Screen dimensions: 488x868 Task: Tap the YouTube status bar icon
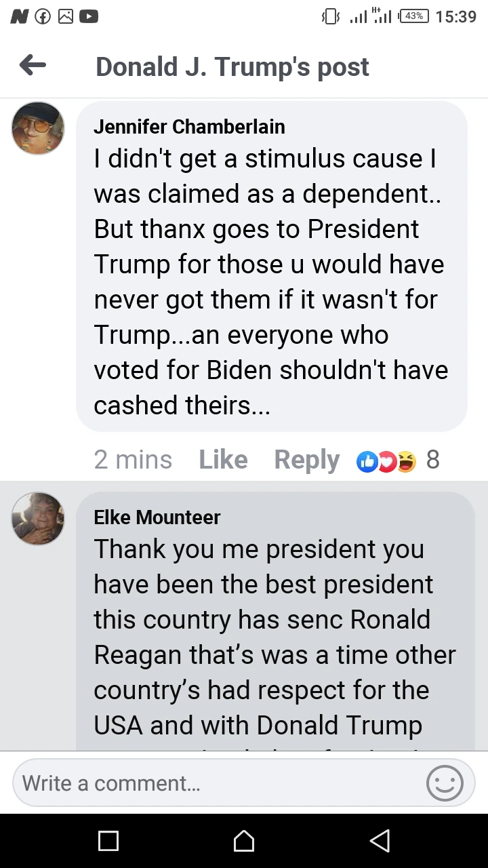point(89,16)
